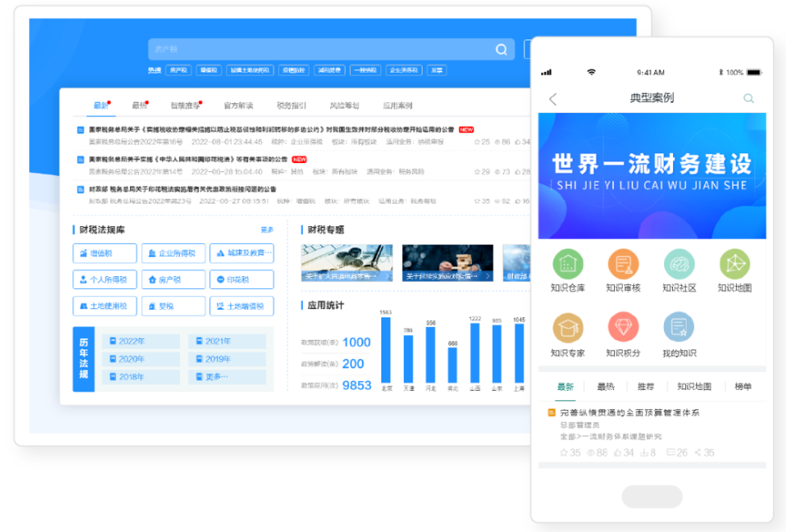Expand the 更多… item under 历年法规

pos(227,377)
